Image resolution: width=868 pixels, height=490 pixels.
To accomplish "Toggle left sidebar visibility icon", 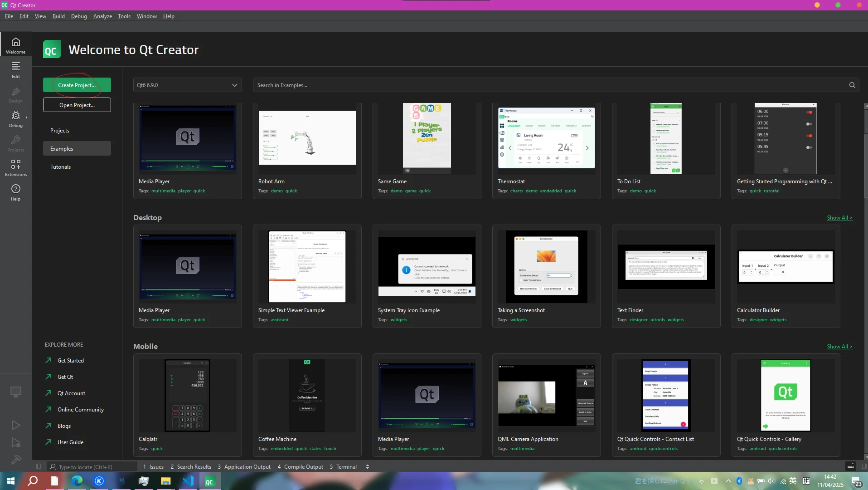I will (x=39, y=466).
